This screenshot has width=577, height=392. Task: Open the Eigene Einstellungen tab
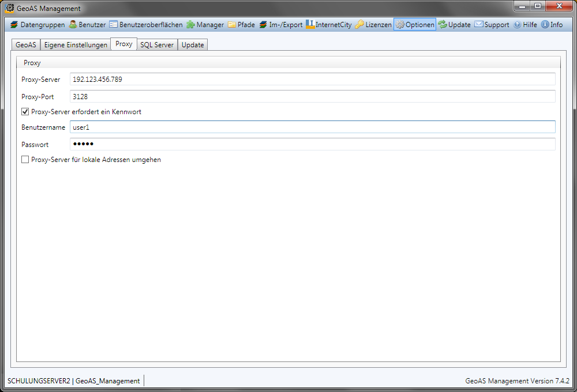[76, 45]
